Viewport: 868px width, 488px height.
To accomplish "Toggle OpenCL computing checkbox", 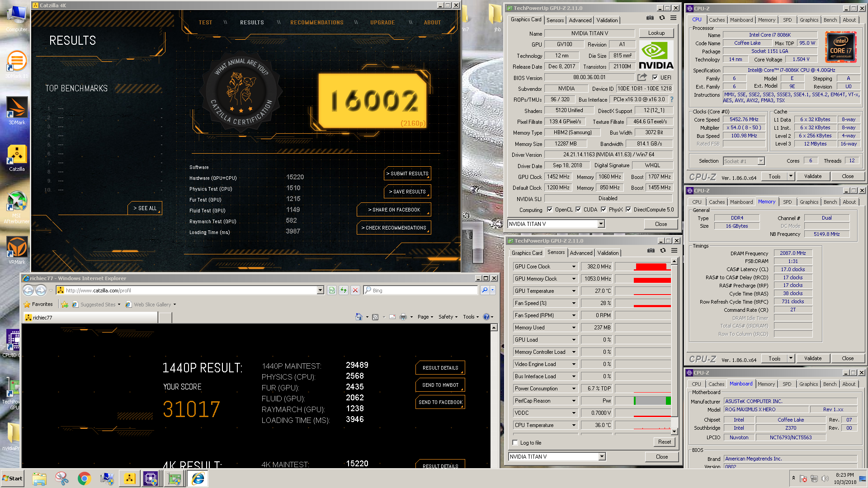I will (x=550, y=210).
